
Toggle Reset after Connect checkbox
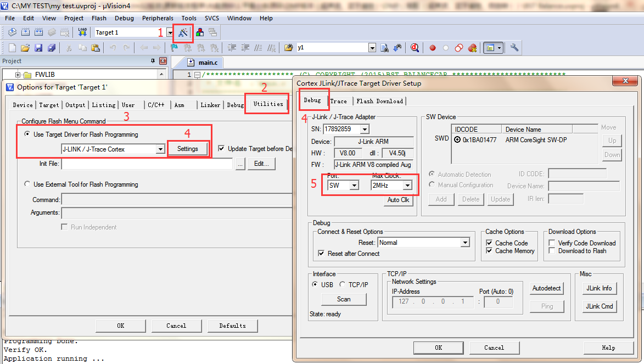click(x=321, y=254)
